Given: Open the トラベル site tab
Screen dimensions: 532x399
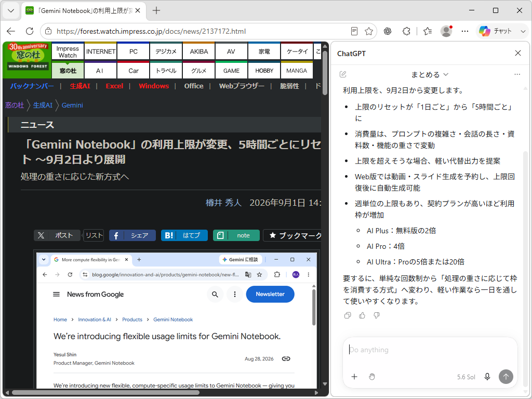Looking at the screenshot, I should pyautogui.click(x=166, y=71).
